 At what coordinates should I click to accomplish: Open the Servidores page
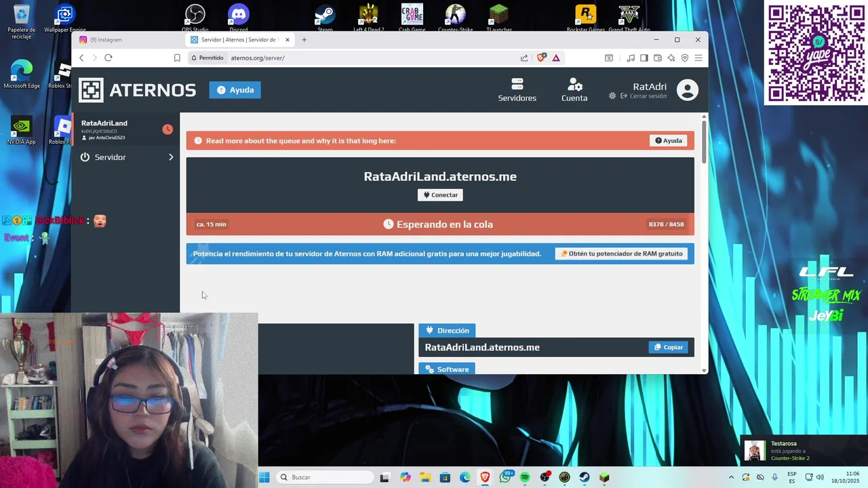[517, 90]
